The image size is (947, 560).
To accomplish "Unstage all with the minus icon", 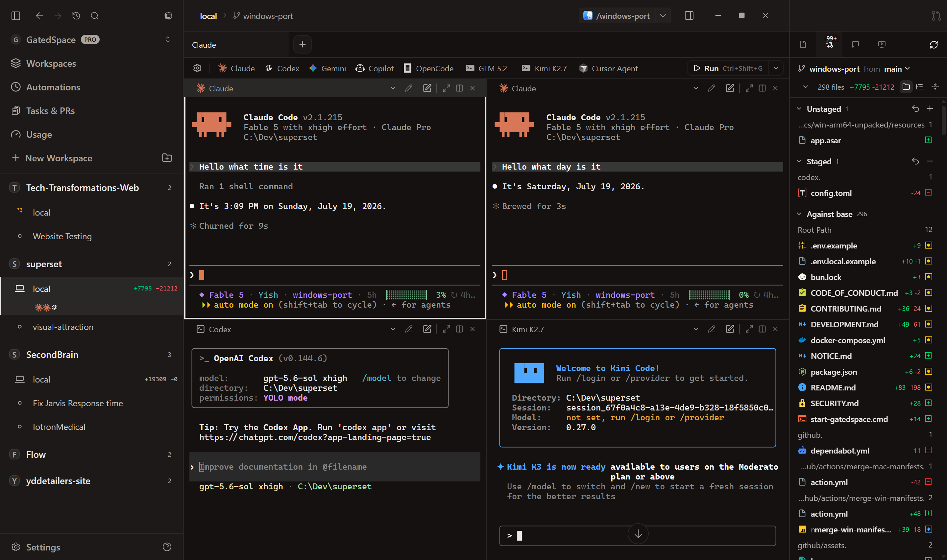I will click(x=930, y=161).
